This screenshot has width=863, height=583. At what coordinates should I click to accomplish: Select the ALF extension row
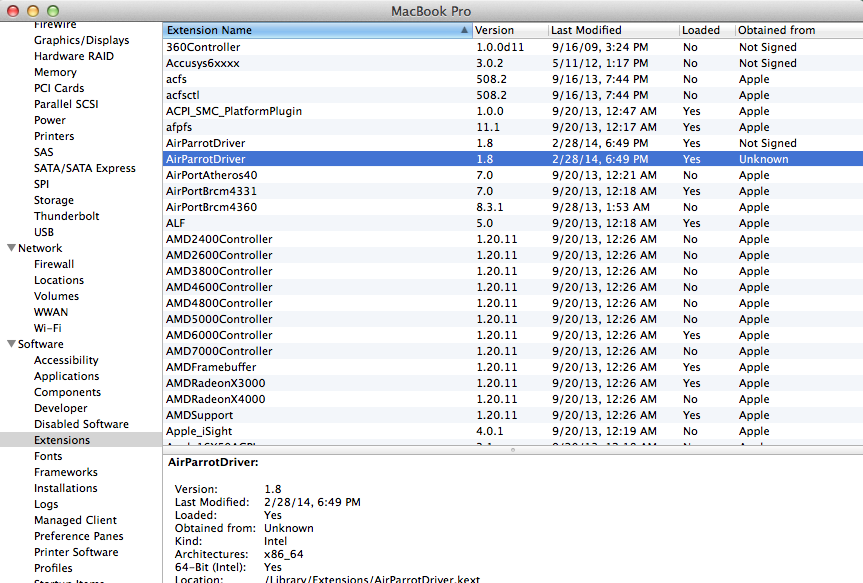[512, 222]
